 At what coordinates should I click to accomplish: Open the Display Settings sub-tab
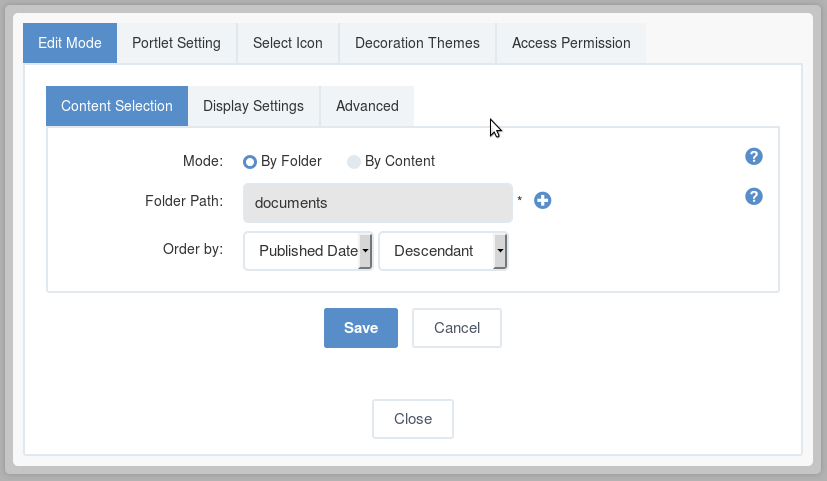pyautogui.click(x=253, y=106)
